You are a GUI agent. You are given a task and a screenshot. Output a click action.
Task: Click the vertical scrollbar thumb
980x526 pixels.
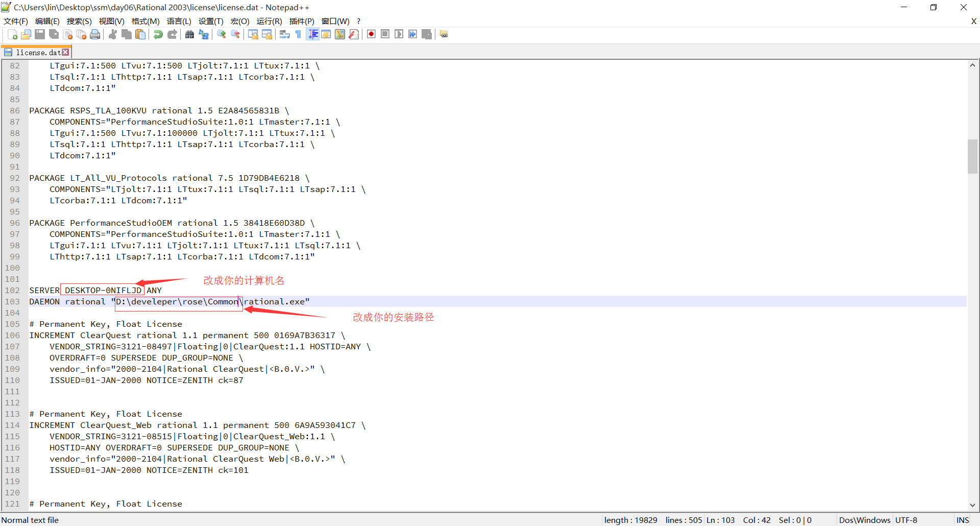(972, 156)
